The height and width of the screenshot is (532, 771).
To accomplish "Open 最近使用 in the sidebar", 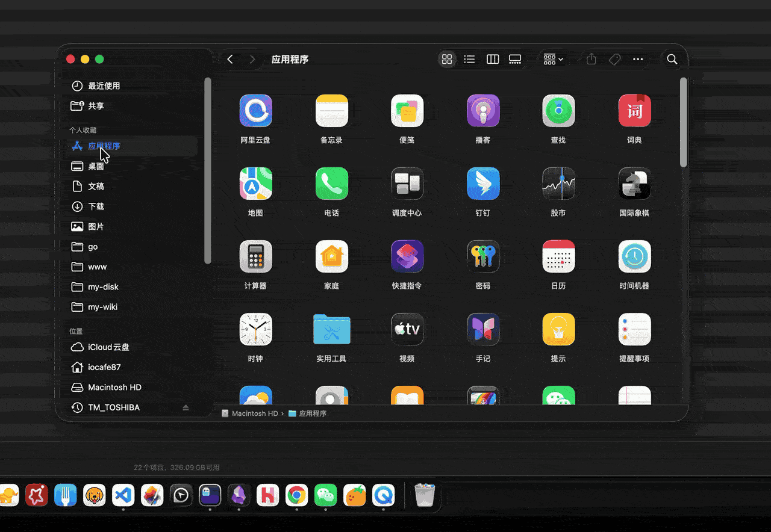I will (x=131, y=86).
